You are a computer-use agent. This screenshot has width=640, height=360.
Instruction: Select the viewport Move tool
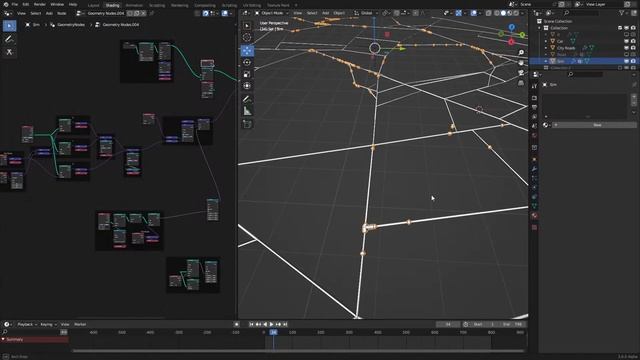click(x=247, y=51)
